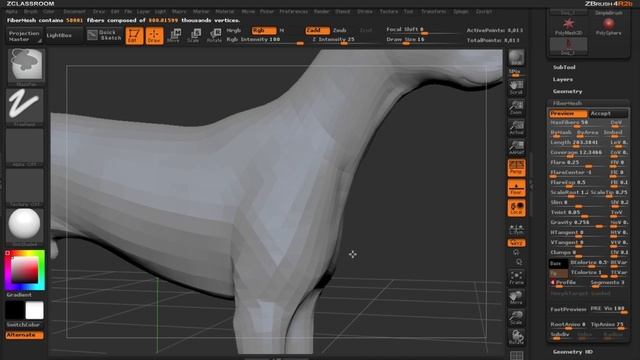The height and width of the screenshot is (360, 640).
Task: Open the Document menu
Action: click(x=74, y=12)
